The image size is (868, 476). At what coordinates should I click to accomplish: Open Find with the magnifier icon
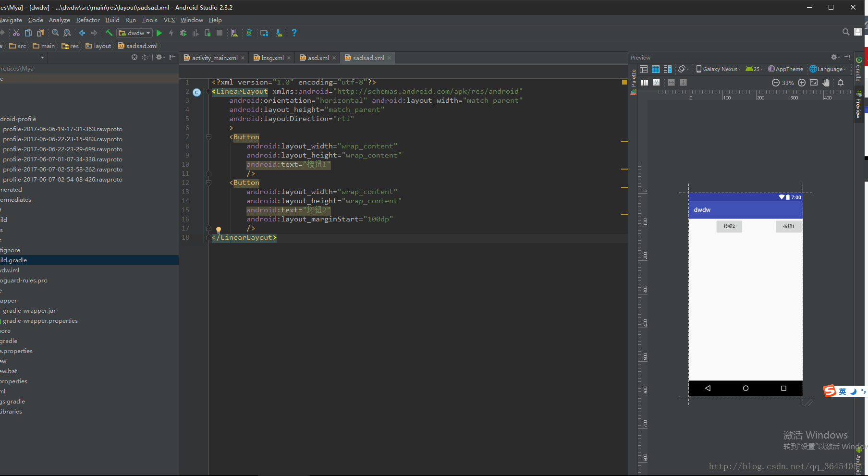click(x=55, y=33)
